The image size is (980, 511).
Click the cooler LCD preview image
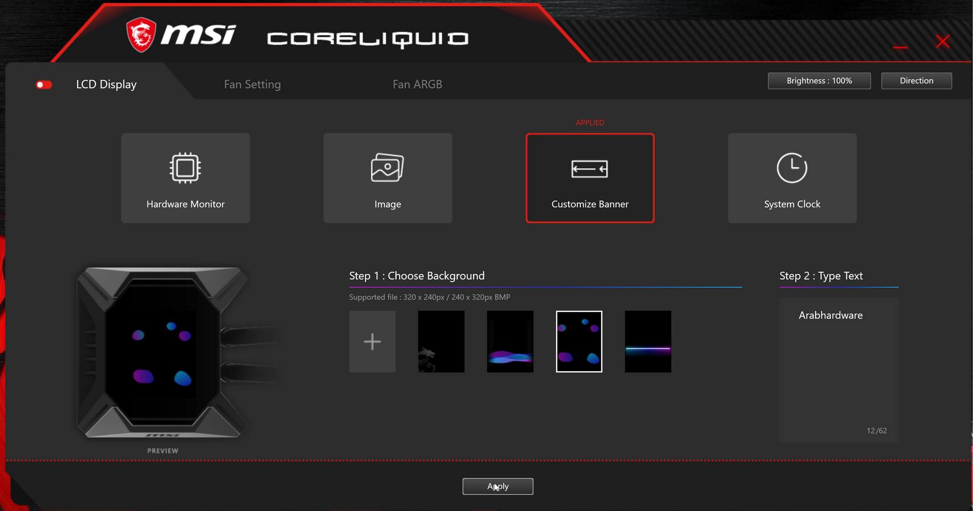163,352
